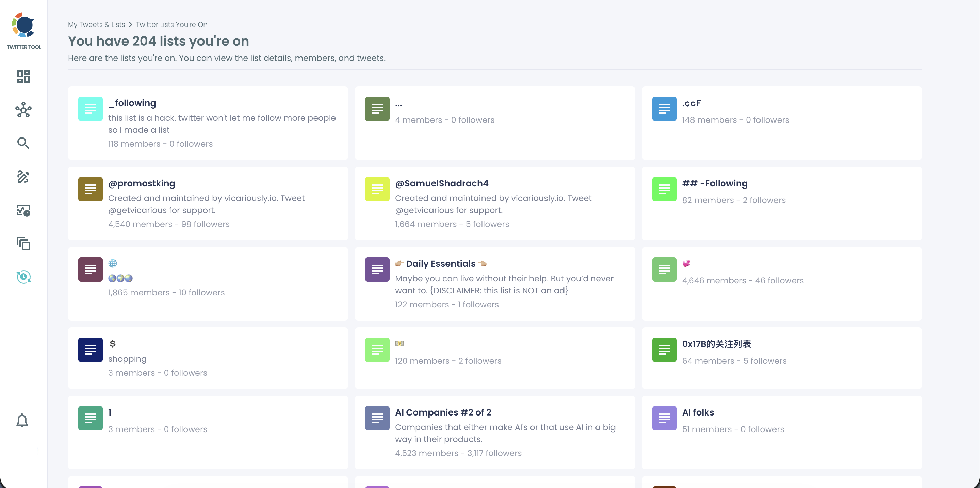This screenshot has width=980, height=488.
Task: Open the dashboard grid icon in sidebar
Action: (23, 77)
